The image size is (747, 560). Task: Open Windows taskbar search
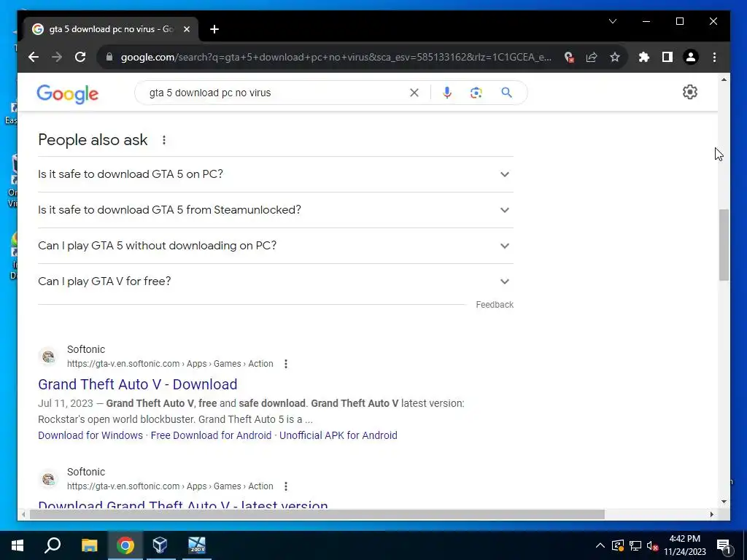pyautogui.click(x=53, y=545)
